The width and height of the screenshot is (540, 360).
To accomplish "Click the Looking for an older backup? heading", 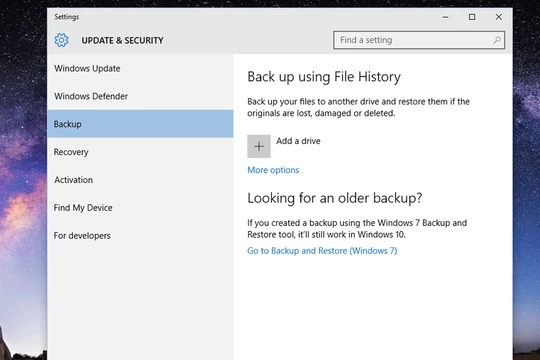I will (334, 198).
